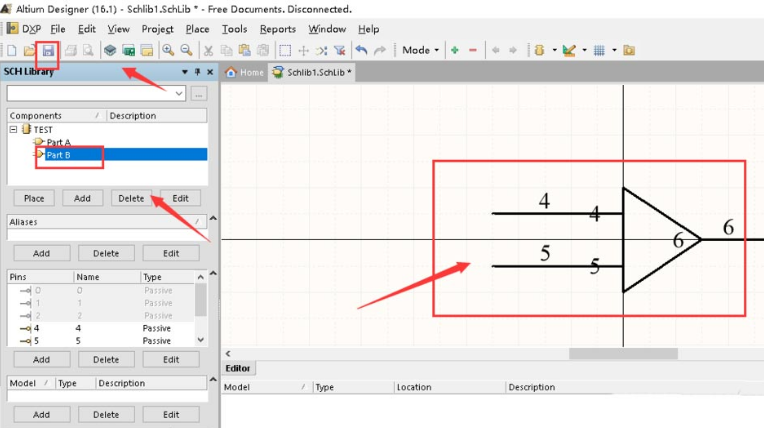Click the Cut scissors icon
The image size is (764, 428).
[x=209, y=50]
